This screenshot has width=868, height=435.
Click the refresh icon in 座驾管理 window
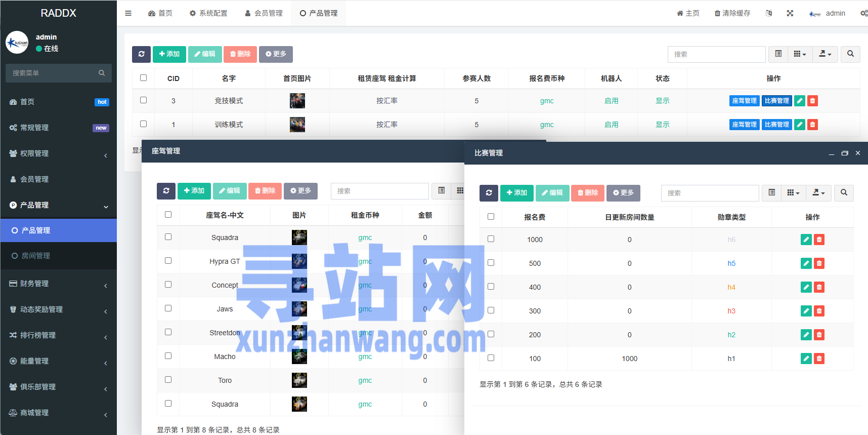click(x=166, y=191)
